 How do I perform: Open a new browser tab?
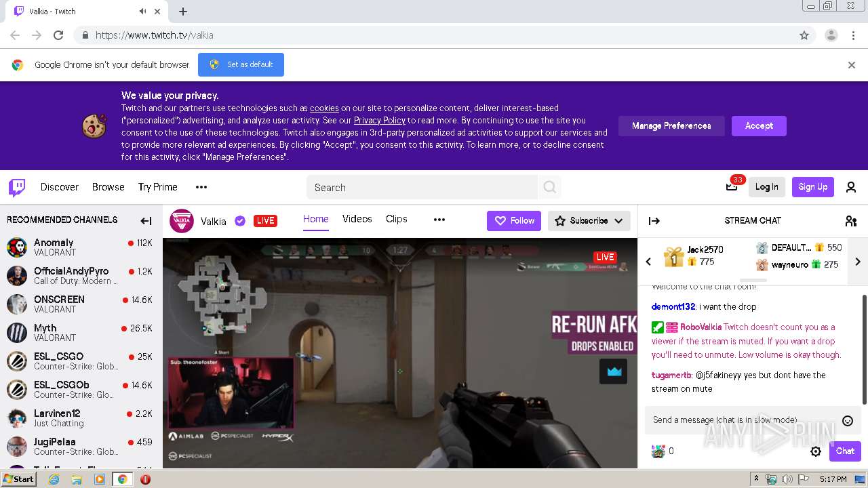pos(183,12)
